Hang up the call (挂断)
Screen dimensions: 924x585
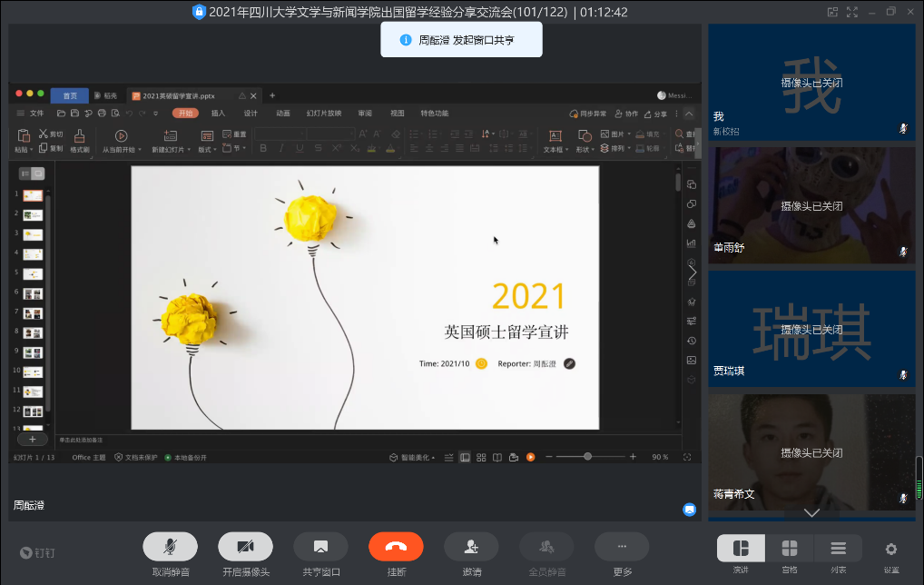click(x=396, y=546)
